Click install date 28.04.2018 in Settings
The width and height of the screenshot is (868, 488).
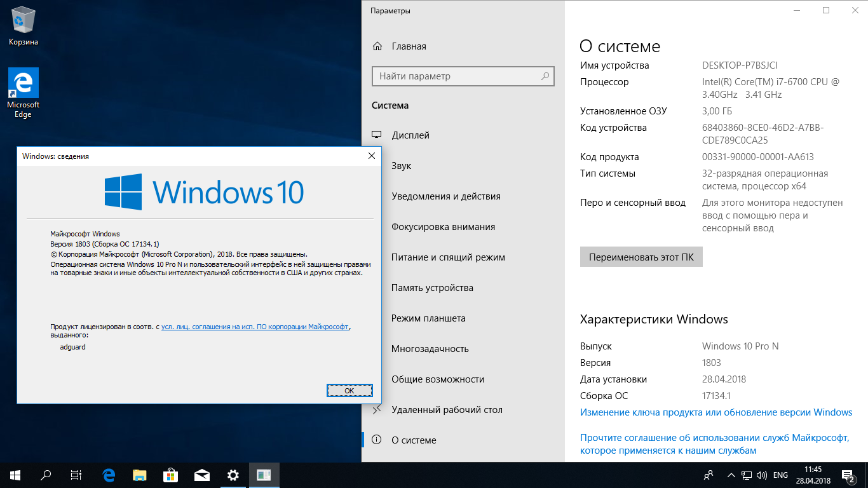[x=724, y=379]
